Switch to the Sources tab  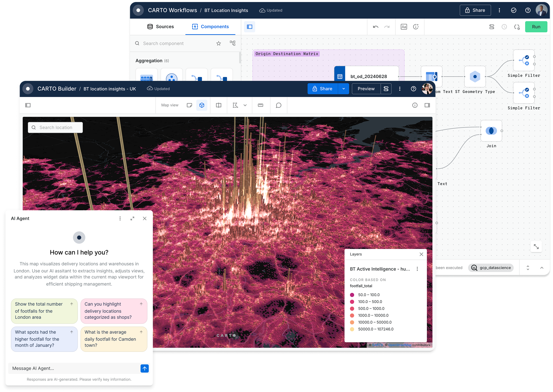pyautogui.click(x=160, y=27)
